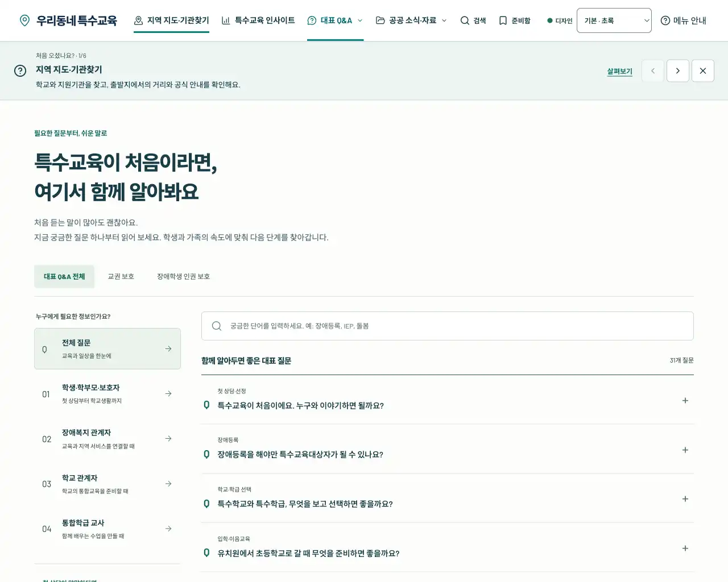Click arrow icon on 장애복지 관계자 row

point(168,439)
